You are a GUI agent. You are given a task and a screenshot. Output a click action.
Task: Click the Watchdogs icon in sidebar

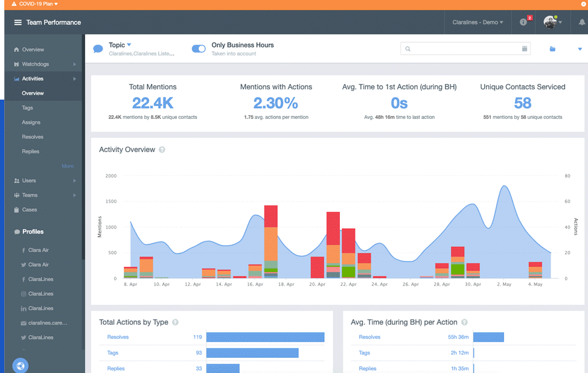[16, 64]
